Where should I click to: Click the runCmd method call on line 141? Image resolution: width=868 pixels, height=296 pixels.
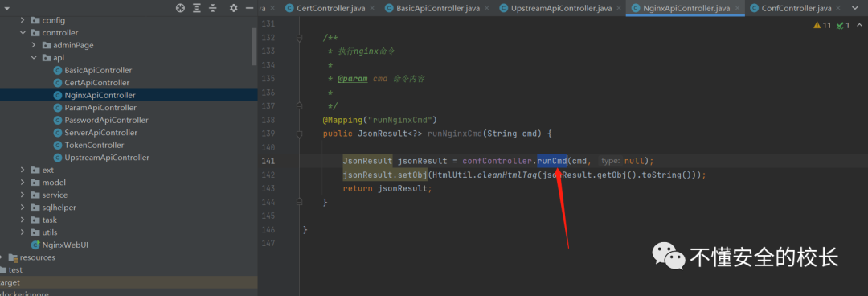point(552,161)
